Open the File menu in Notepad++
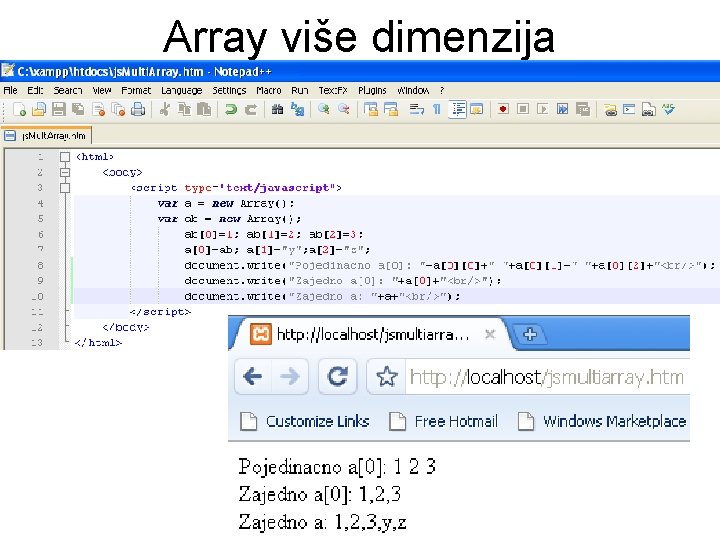Viewport: 720px width, 540px height. pyautogui.click(x=10, y=90)
